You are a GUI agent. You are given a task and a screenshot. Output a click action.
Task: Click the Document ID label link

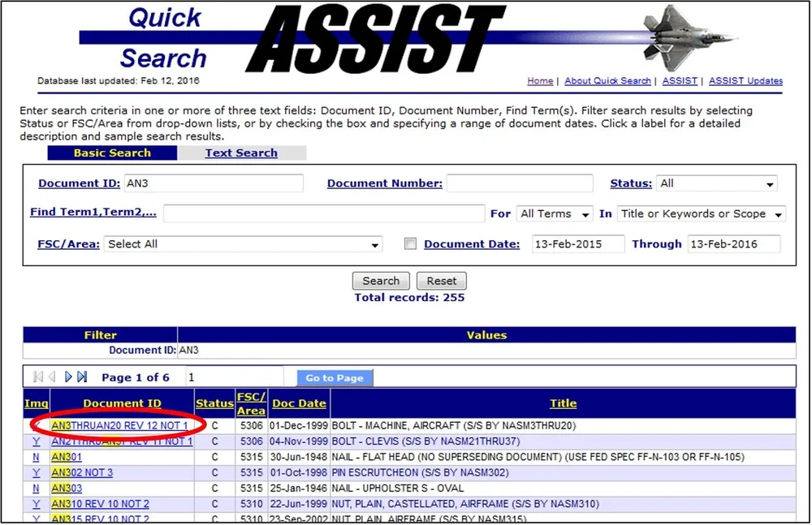pyautogui.click(x=80, y=183)
